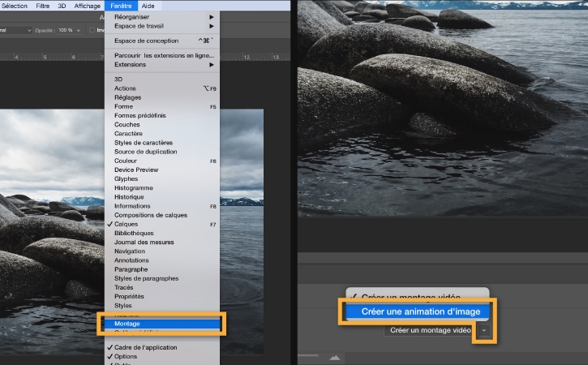This screenshot has width=588, height=365.
Task: Open the 3D menu in menu bar
Action: click(62, 6)
